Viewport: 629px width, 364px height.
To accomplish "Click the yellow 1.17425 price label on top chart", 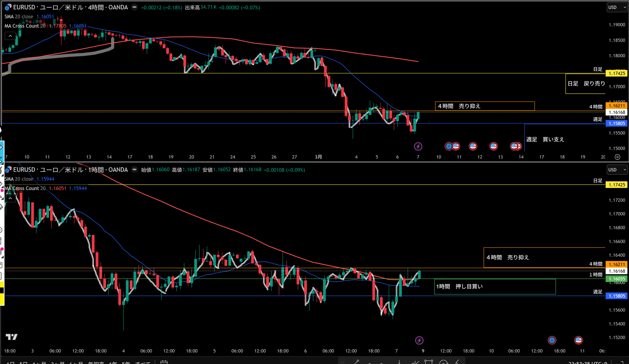I will (x=616, y=73).
